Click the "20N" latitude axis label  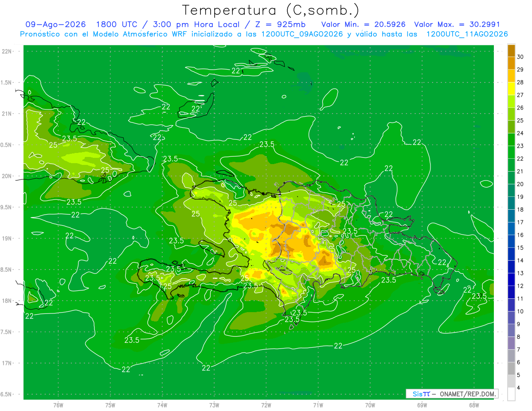coord(7,176)
